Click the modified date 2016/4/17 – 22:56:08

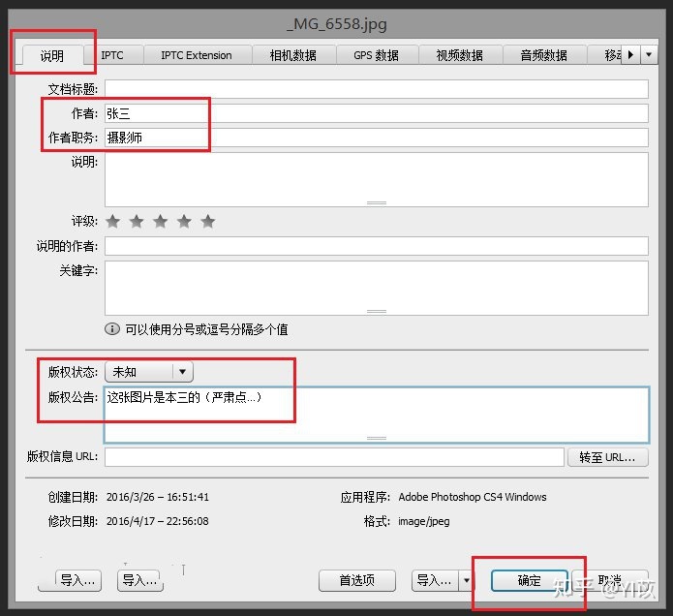tap(158, 521)
